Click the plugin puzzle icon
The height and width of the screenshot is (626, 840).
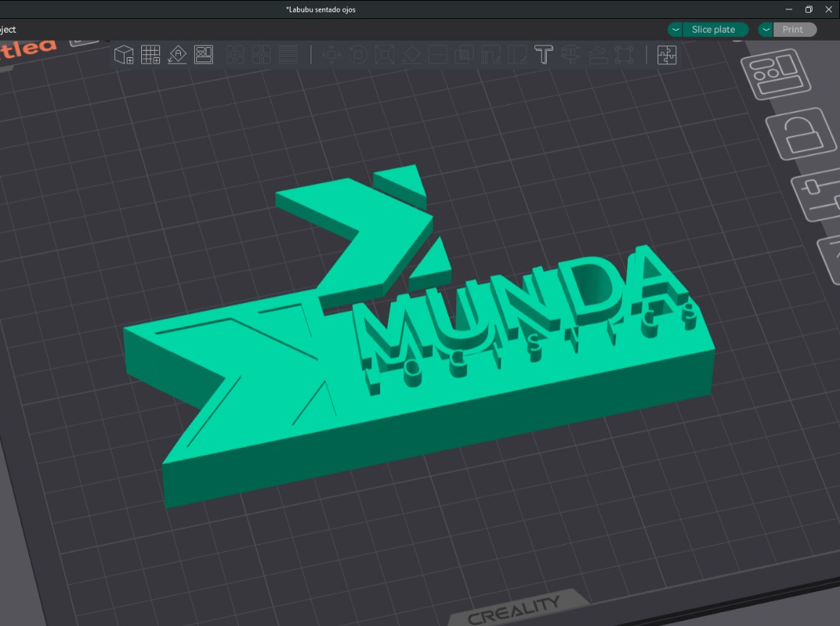666,54
